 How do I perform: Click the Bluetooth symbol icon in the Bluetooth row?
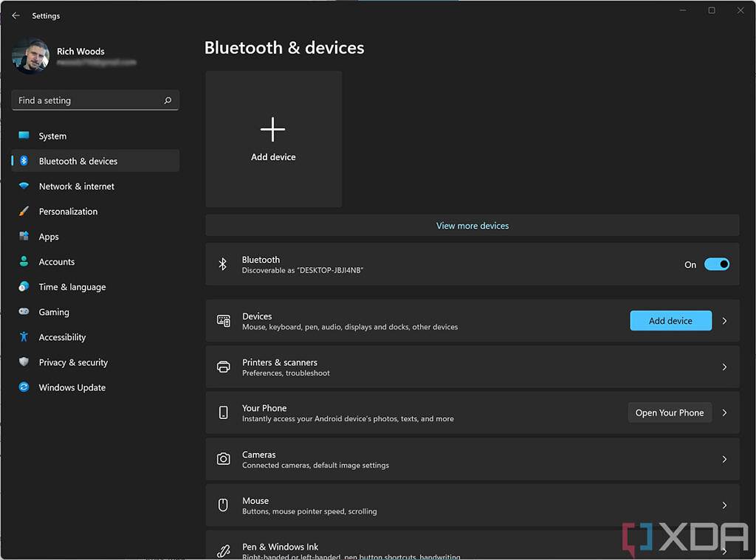click(x=223, y=264)
